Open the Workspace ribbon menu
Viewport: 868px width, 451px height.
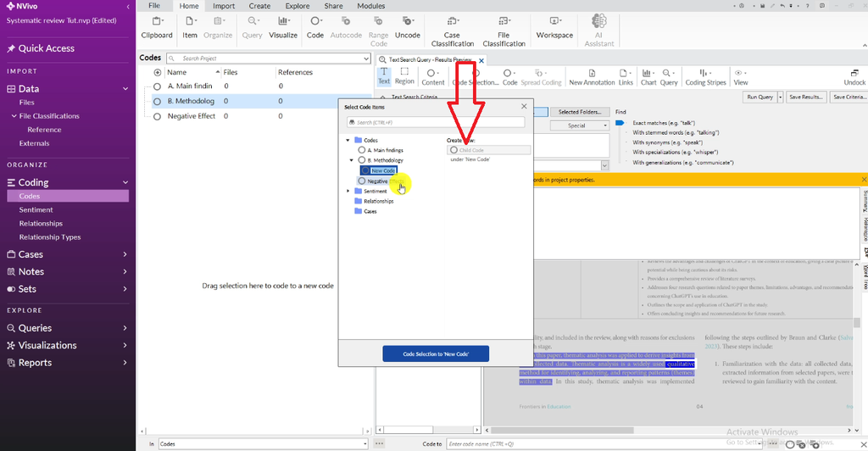pos(554,28)
